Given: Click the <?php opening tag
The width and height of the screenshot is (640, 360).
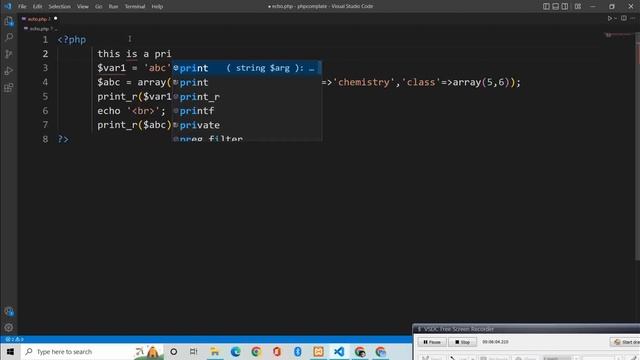Looking at the screenshot, I should click(72, 40).
